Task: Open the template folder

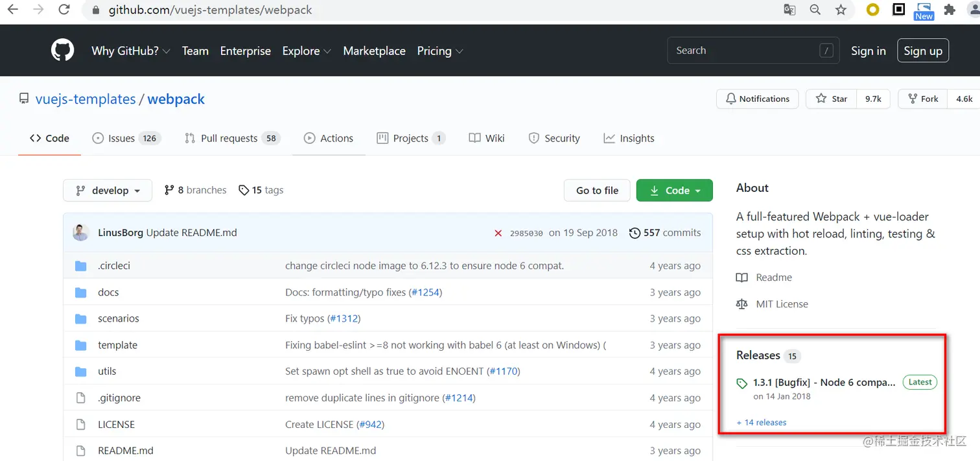Action: coord(117,345)
